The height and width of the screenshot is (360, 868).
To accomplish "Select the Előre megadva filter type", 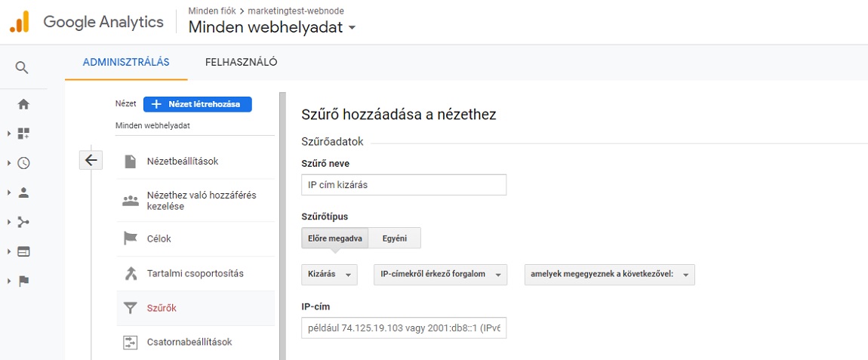I will [335, 238].
